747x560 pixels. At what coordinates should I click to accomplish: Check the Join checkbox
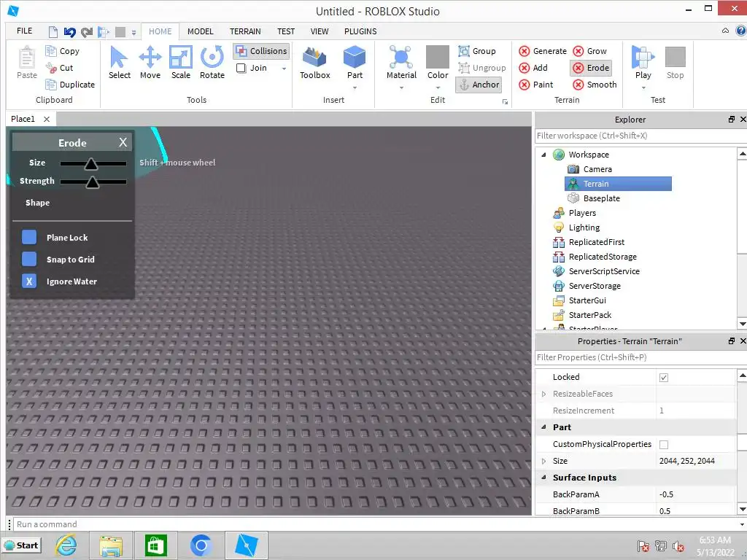[241, 68]
